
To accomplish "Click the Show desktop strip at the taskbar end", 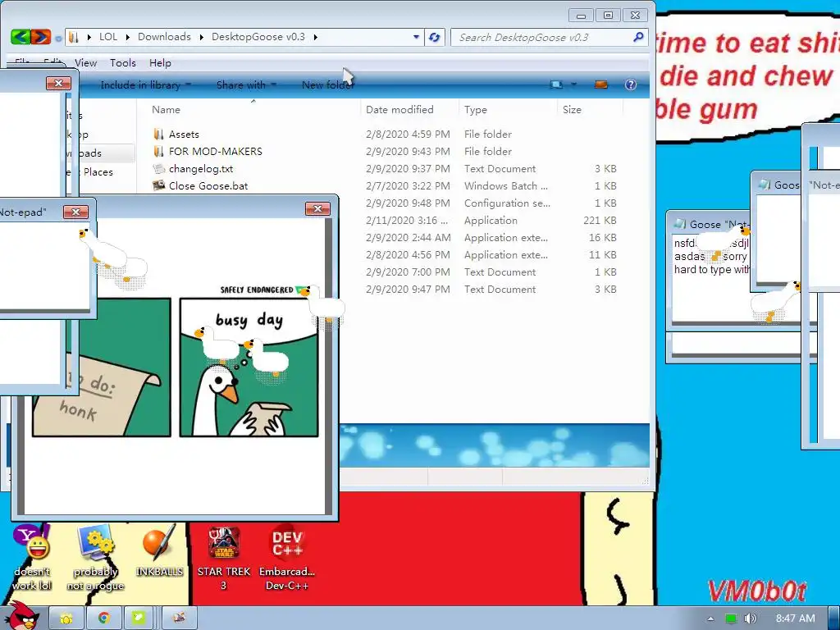I will pos(834,619).
